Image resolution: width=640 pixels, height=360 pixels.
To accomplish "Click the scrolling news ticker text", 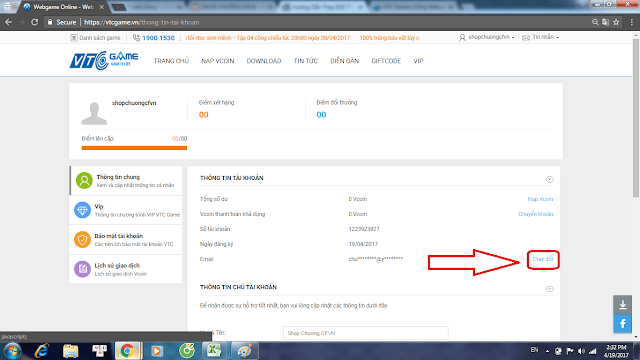I will click(x=302, y=38).
